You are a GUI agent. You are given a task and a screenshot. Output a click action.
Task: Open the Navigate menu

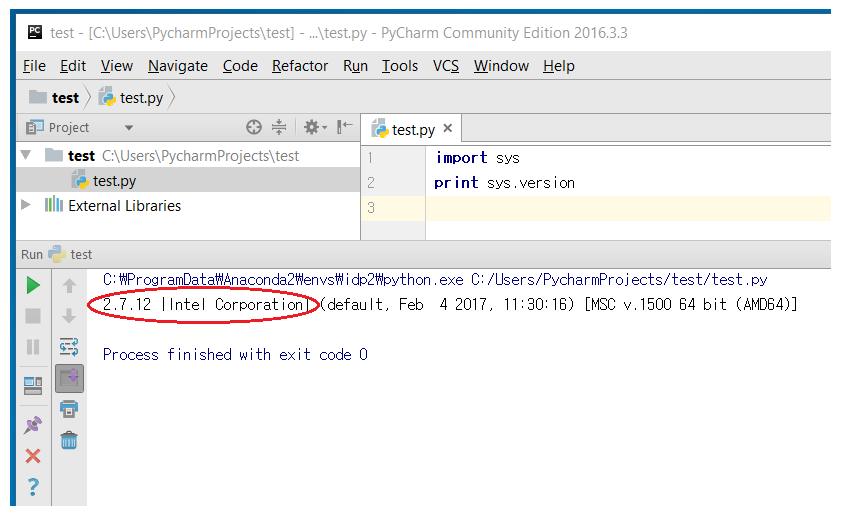click(x=178, y=66)
